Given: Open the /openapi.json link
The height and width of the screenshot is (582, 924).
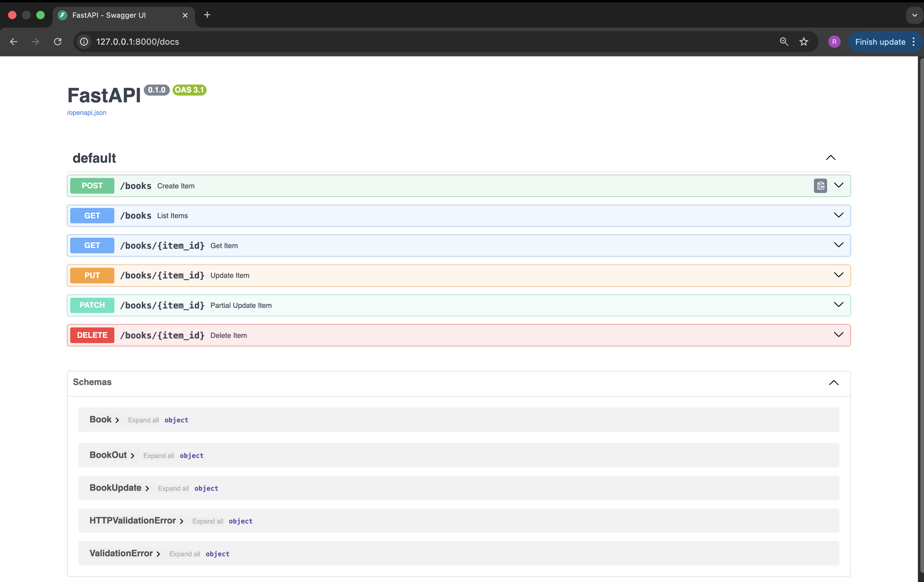Looking at the screenshot, I should tap(86, 112).
